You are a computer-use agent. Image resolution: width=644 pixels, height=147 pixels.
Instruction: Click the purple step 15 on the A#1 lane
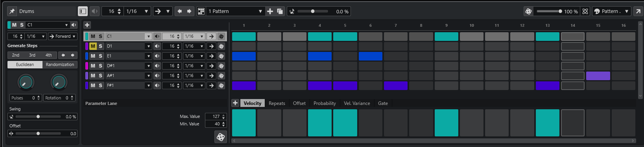pyautogui.click(x=598, y=76)
